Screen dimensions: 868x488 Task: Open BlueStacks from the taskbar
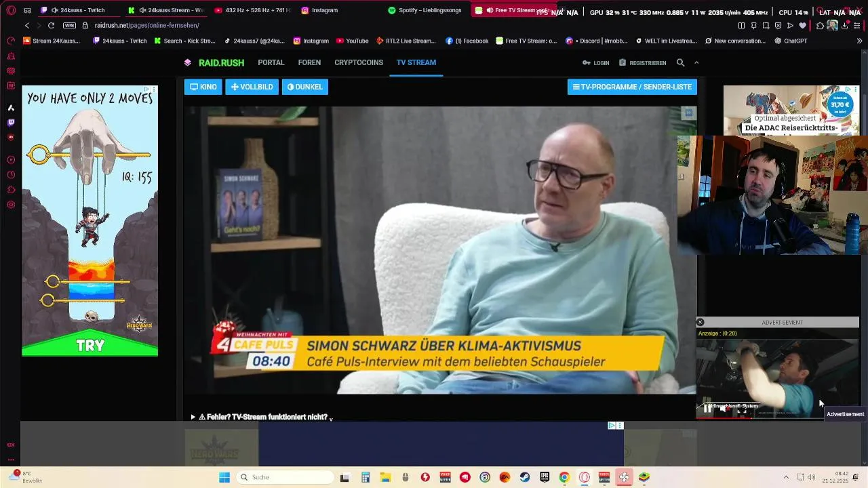click(x=644, y=477)
